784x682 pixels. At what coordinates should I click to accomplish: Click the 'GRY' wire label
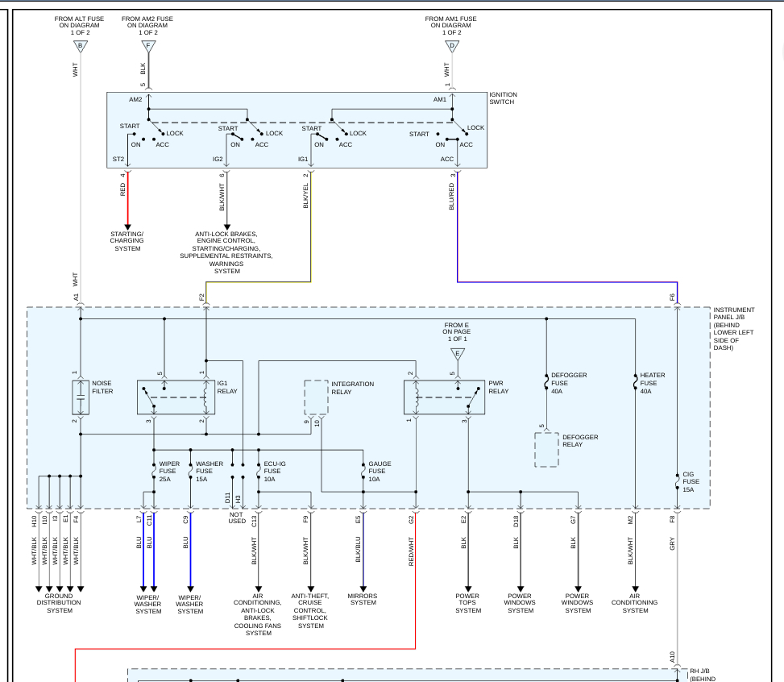tap(672, 544)
